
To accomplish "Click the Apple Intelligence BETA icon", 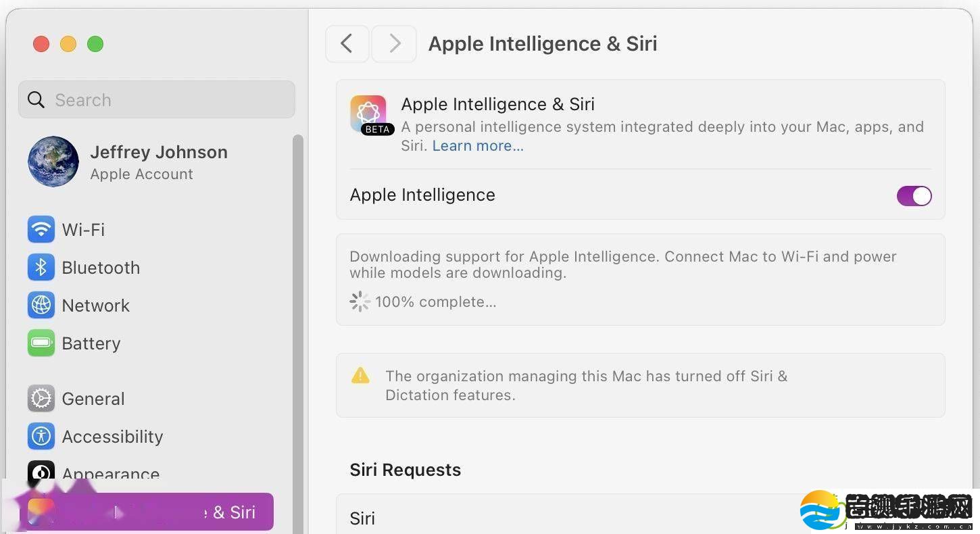I will point(369,114).
